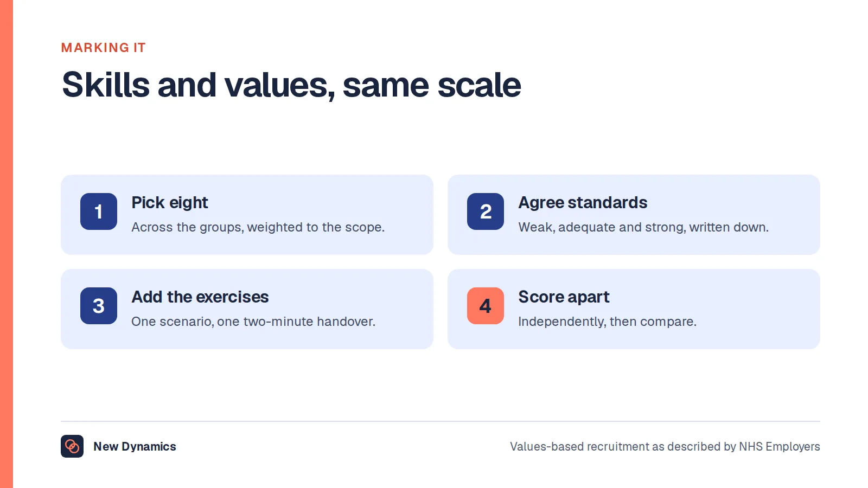Click the orange accent bar on left edge
This screenshot has height=488, width=868.
[x=7, y=244]
